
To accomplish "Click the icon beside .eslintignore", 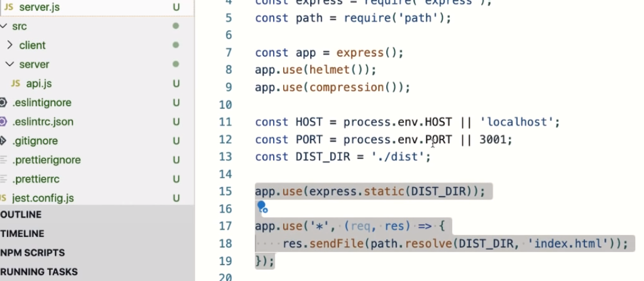I will pos(3,103).
